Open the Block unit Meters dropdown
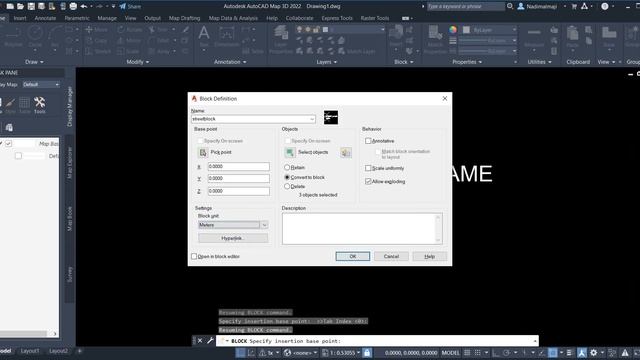 264,225
